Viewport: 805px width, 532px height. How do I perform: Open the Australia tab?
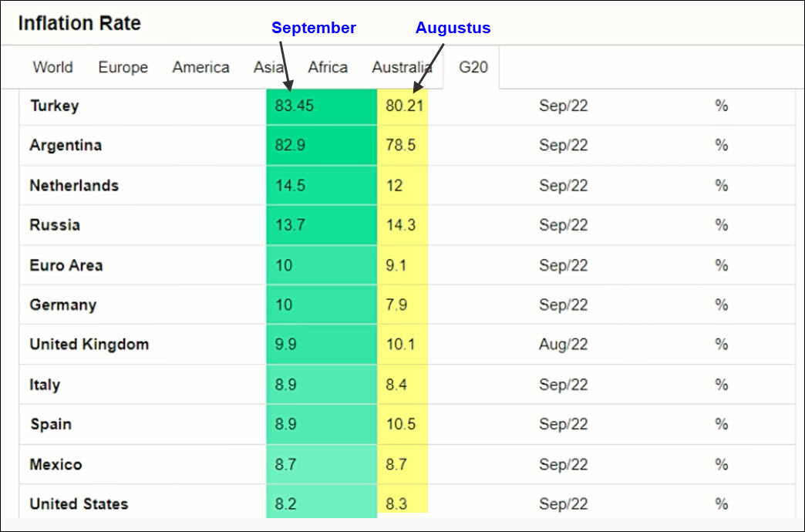click(x=402, y=67)
